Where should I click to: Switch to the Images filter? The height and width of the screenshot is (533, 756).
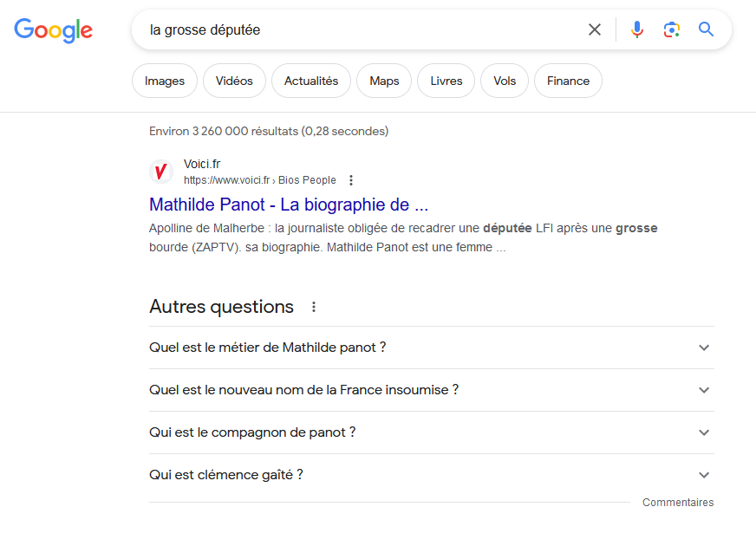coord(165,81)
